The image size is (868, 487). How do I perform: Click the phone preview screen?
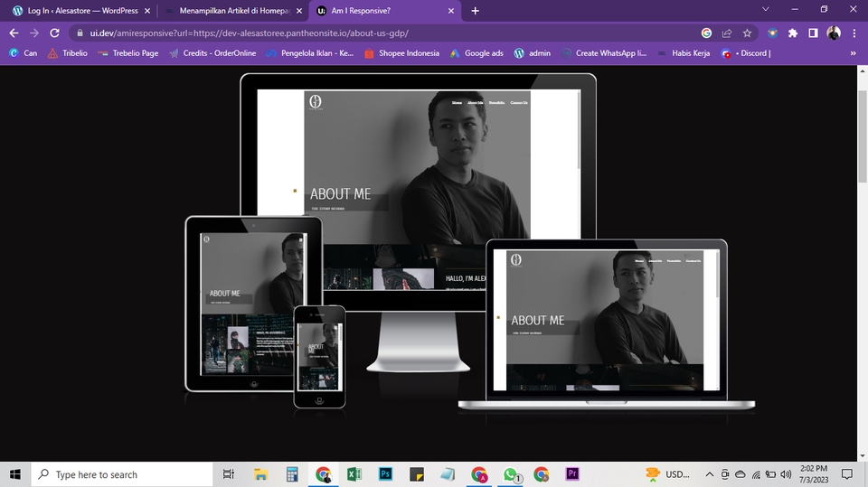(319, 357)
